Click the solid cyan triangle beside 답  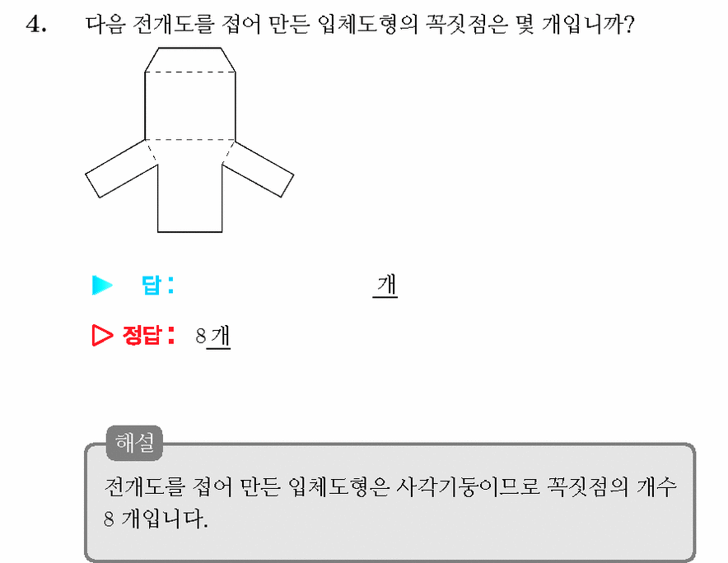coord(102,285)
